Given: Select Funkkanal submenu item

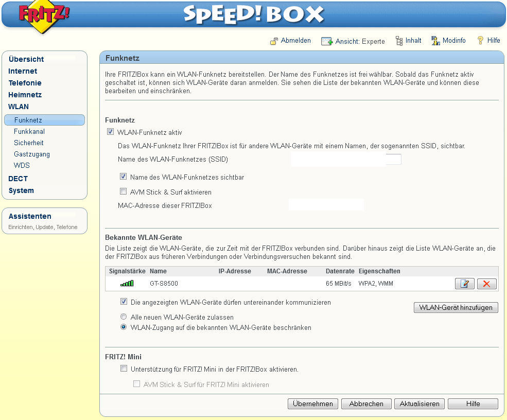Looking at the screenshot, I should click(x=29, y=132).
